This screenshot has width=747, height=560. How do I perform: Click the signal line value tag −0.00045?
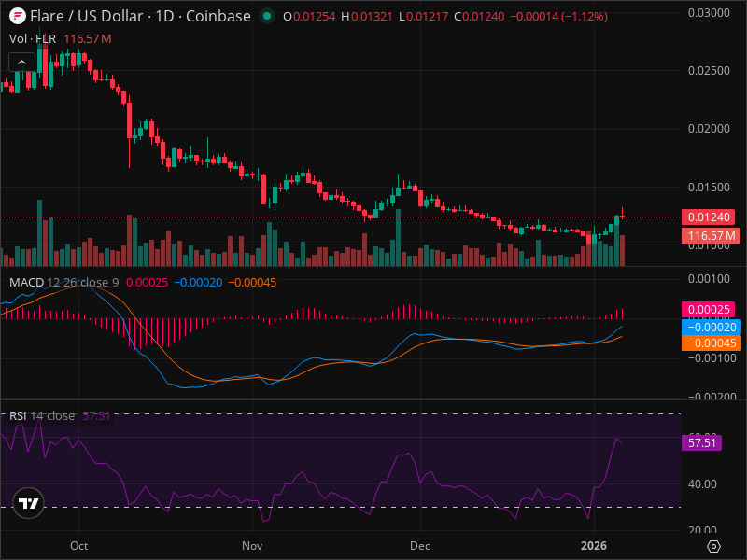[x=712, y=343]
